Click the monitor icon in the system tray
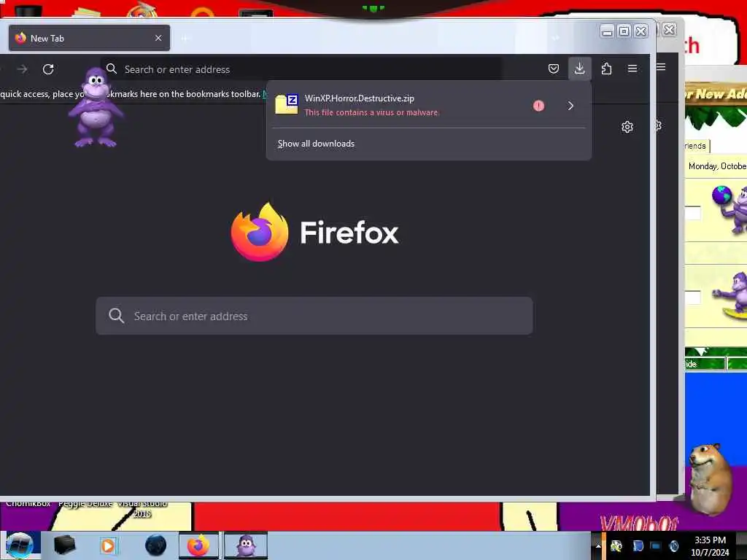Viewport: 747px width, 560px height. point(656,545)
